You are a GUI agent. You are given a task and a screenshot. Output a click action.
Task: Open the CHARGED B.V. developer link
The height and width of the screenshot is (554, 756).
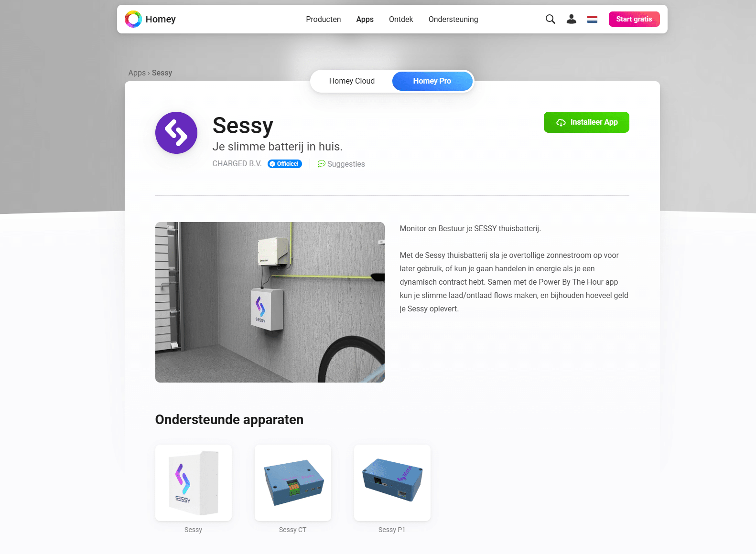237,164
